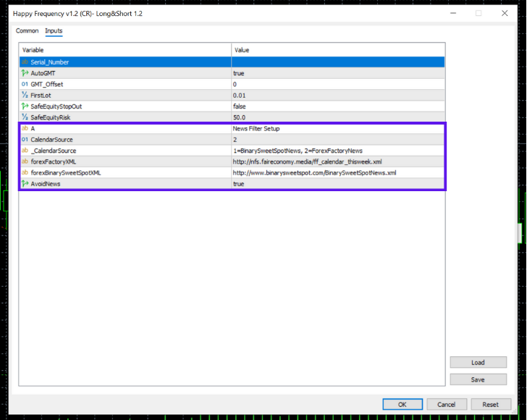The height and width of the screenshot is (420, 527).
Task: Click the integer icon beside CalendarSource
Action: click(25, 140)
